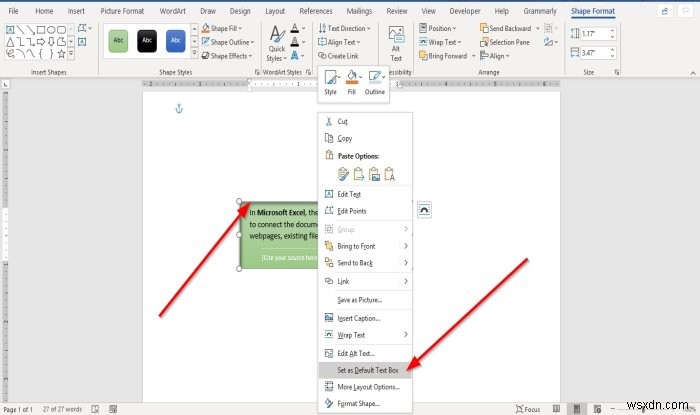700x415 pixels.
Task: Select the rectangle shape in gallery
Action: point(41,30)
